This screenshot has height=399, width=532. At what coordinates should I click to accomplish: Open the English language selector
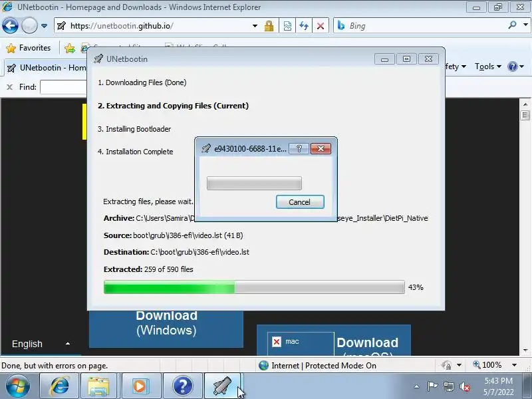pos(41,344)
